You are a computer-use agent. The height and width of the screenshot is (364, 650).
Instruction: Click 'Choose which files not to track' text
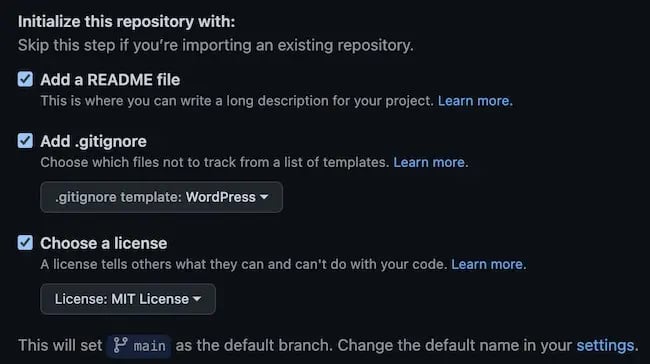[215, 162]
